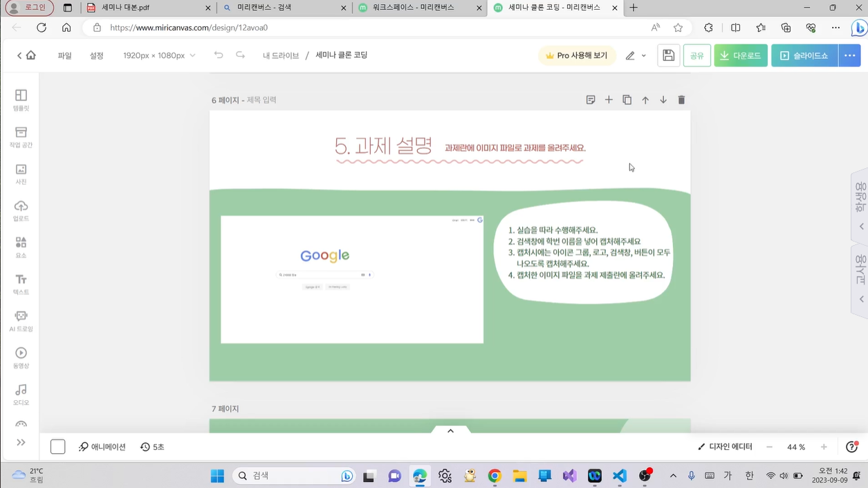The image size is (868, 488).
Task: Open the 동영상 video panel
Action: click(x=21, y=357)
